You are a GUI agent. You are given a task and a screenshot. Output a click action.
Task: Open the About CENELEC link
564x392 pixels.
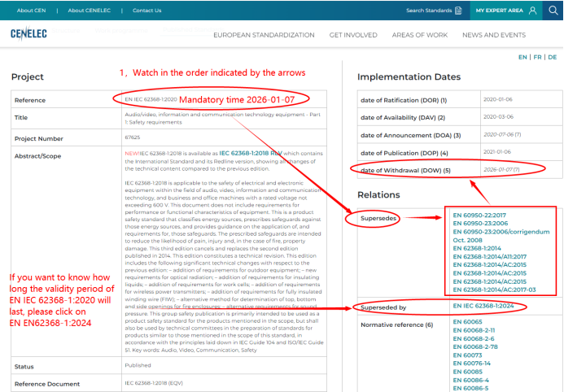click(91, 11)
